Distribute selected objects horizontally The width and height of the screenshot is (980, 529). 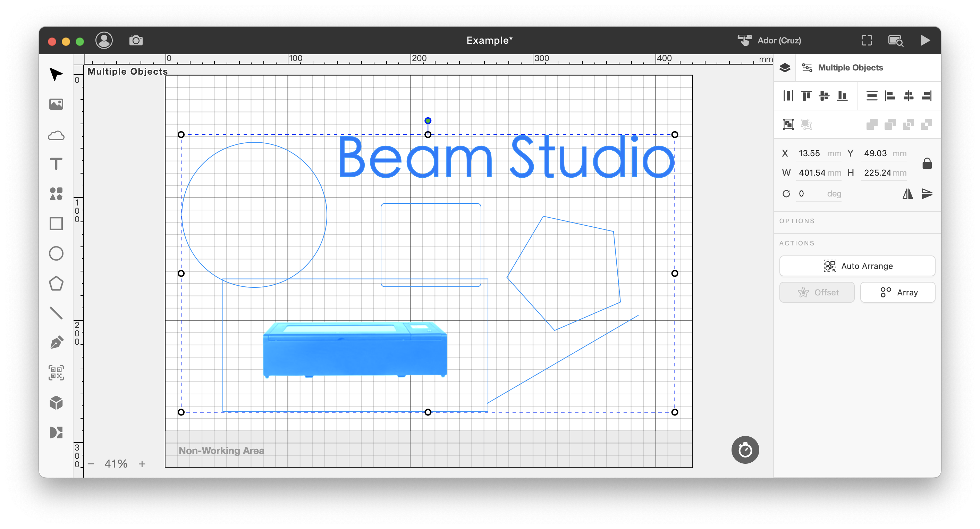(788, 95)
